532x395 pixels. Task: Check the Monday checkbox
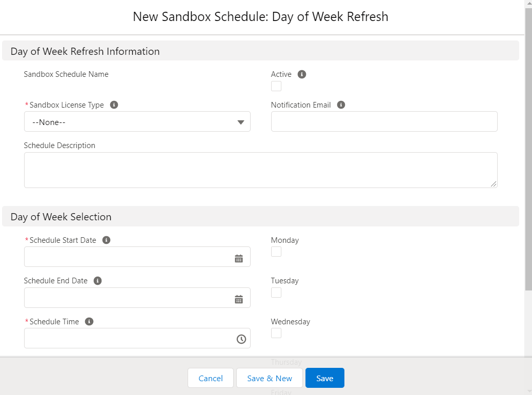pos(276,252)
